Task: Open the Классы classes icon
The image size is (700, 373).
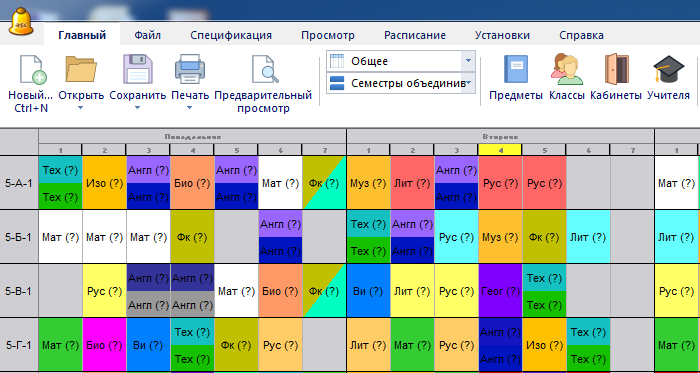Action: click(566, 69)
